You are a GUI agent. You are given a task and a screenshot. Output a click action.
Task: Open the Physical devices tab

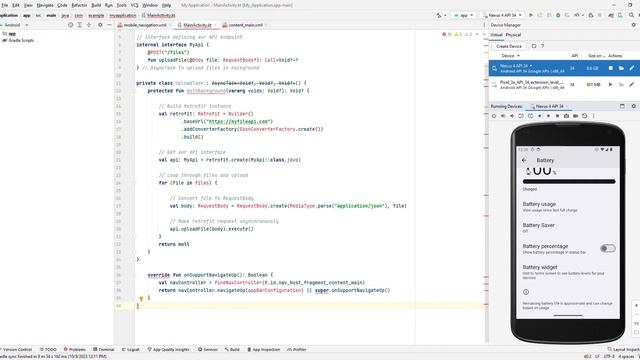click(x=513, y=35)
